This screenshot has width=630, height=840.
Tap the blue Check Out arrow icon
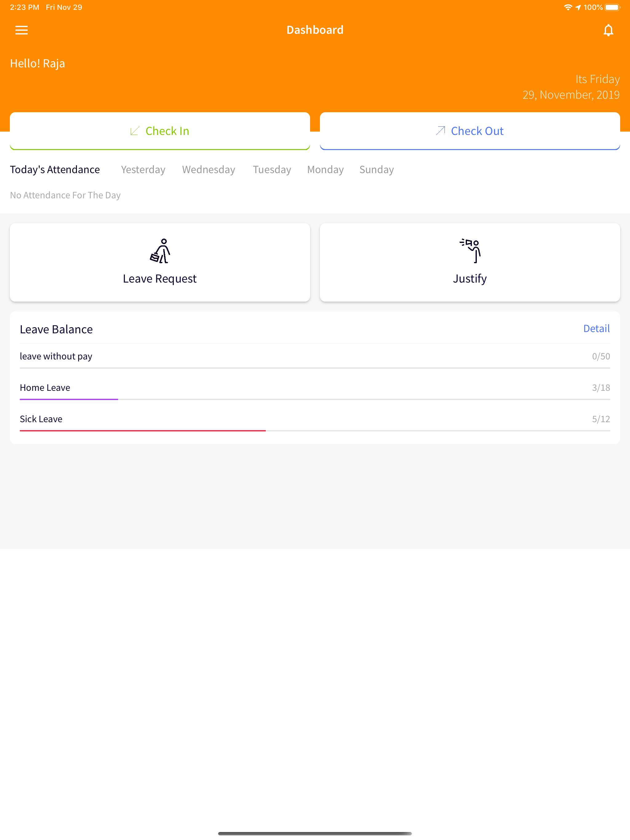click(441, 131)
